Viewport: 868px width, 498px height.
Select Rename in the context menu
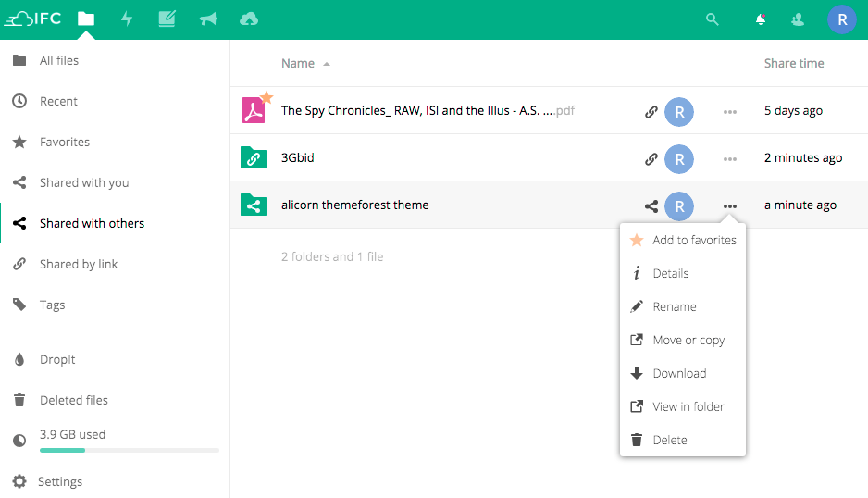point(674,306)
